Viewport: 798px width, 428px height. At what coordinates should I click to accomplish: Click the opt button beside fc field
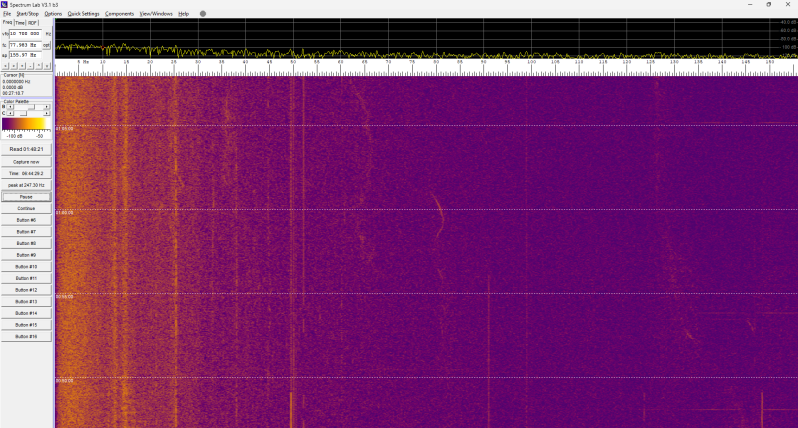pos(46,45)
